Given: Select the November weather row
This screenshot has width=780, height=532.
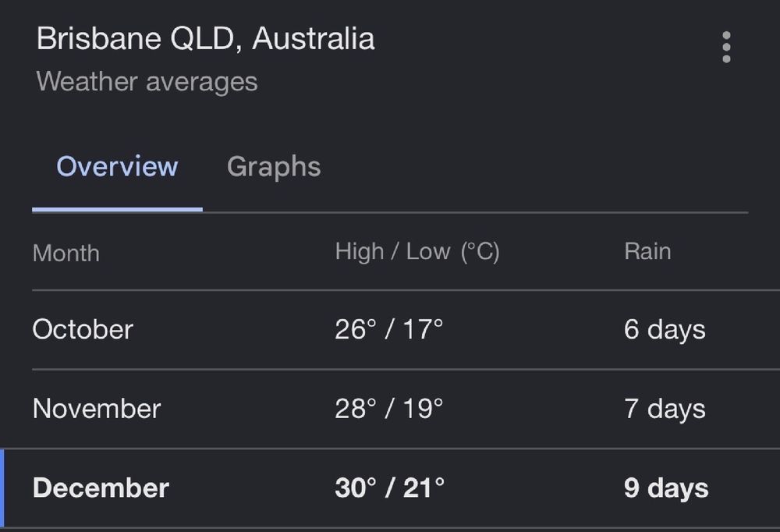Looking at the screenshot, I should point(390,409).
